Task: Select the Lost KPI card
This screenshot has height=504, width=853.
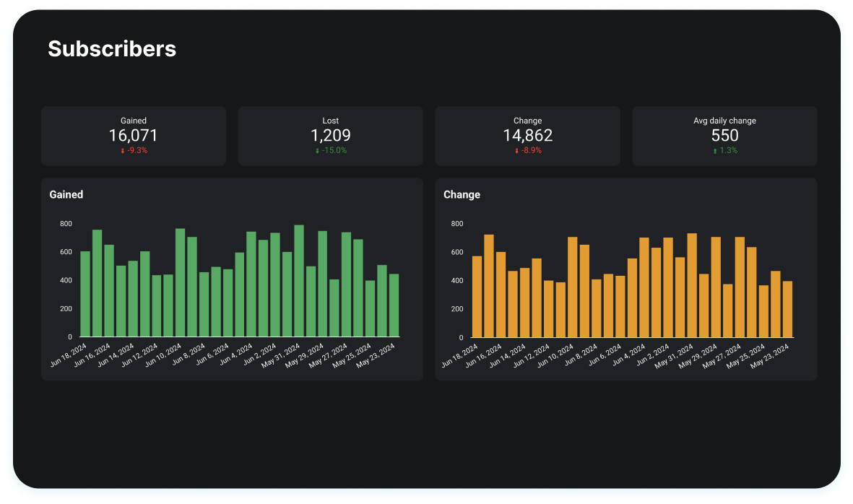Action: pyautogui.click(x=330, y=136)
